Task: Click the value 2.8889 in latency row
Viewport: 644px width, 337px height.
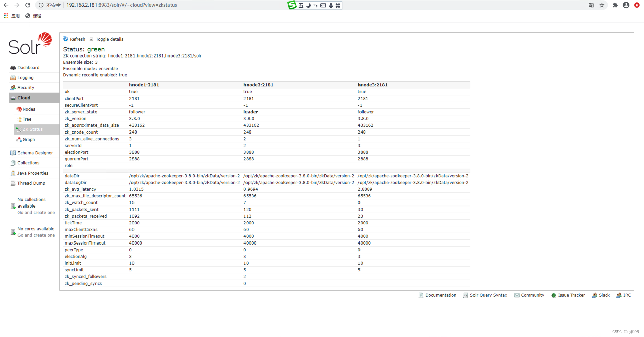Action: coord(365,189)
